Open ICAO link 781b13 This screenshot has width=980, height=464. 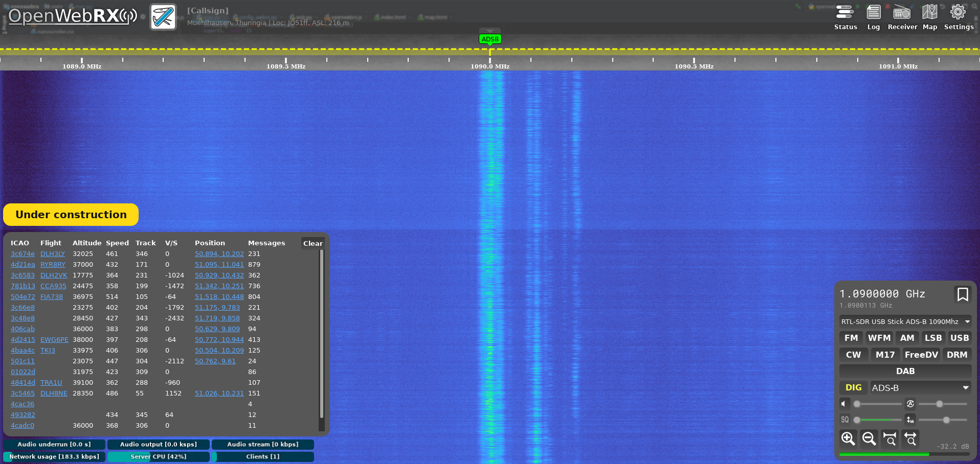(23, 286)
